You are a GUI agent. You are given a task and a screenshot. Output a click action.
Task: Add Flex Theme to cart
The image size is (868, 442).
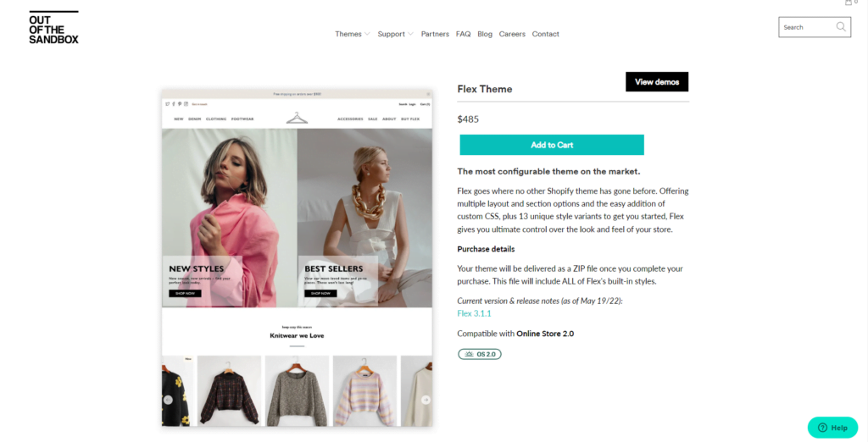[552, 145]
